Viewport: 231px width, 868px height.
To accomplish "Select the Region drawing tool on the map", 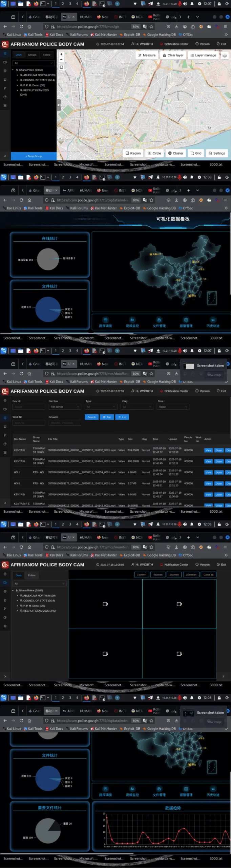I will coord(133,153).
